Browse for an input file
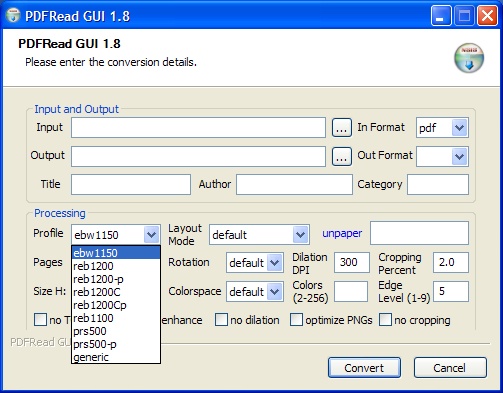The width and height of the screenshot is (503, 393). point(342,128)
